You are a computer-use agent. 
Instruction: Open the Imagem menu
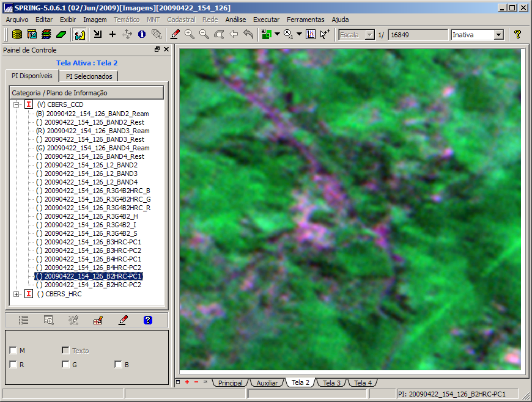tap(95, 20)
